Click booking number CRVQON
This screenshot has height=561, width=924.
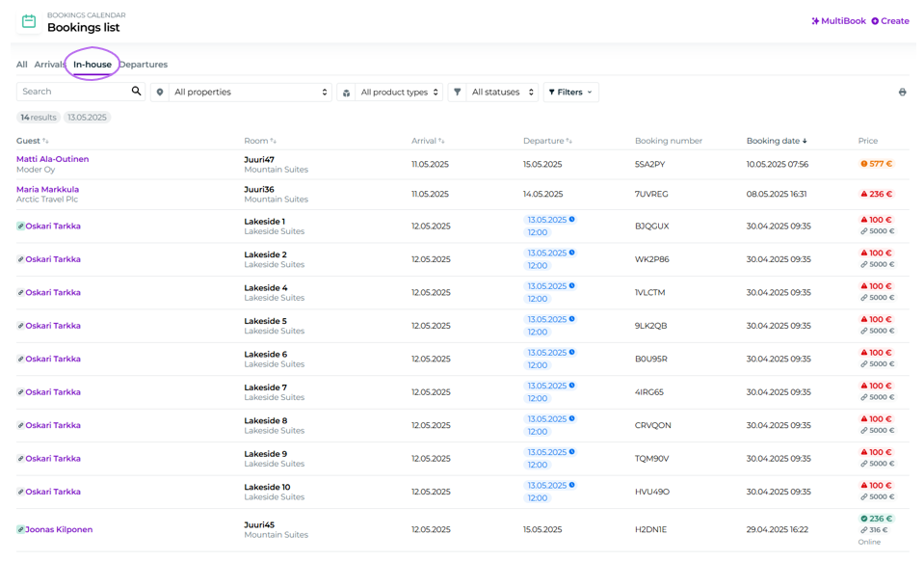[653, 425]
